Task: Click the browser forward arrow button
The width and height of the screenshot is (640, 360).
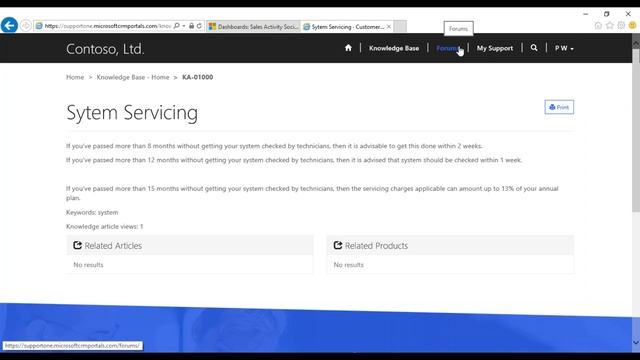Action: click(x=26, y=25)
